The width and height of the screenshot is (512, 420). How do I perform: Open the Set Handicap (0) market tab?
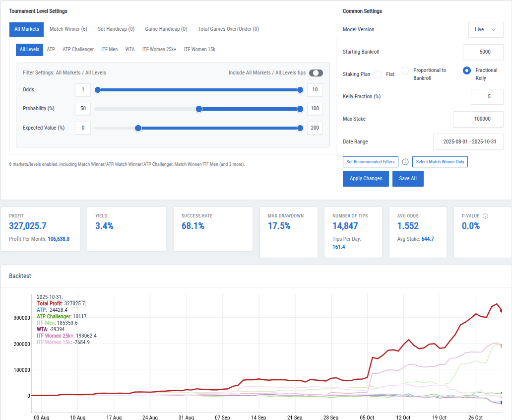[116, 29]
